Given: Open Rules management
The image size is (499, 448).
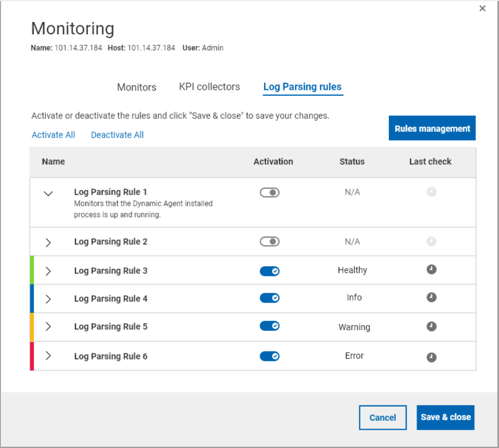Looking at the screenshot, I should pos(431,128).
